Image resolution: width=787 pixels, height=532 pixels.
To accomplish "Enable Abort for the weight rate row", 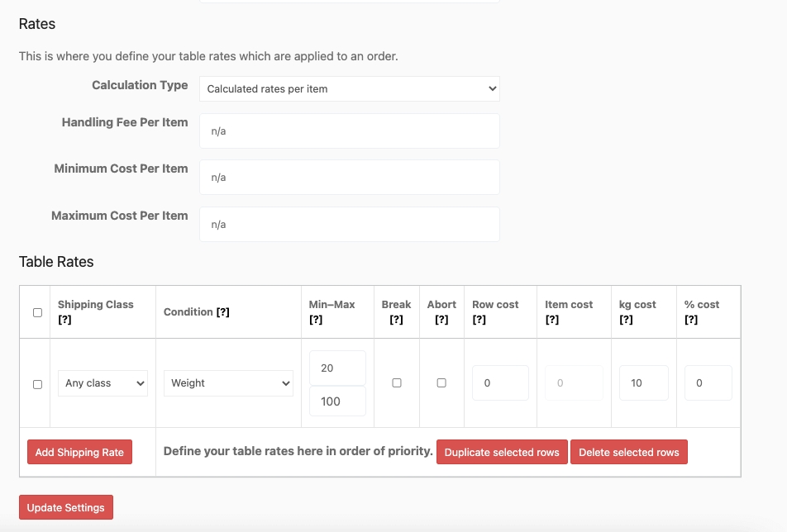I will (x=441, y=383).
